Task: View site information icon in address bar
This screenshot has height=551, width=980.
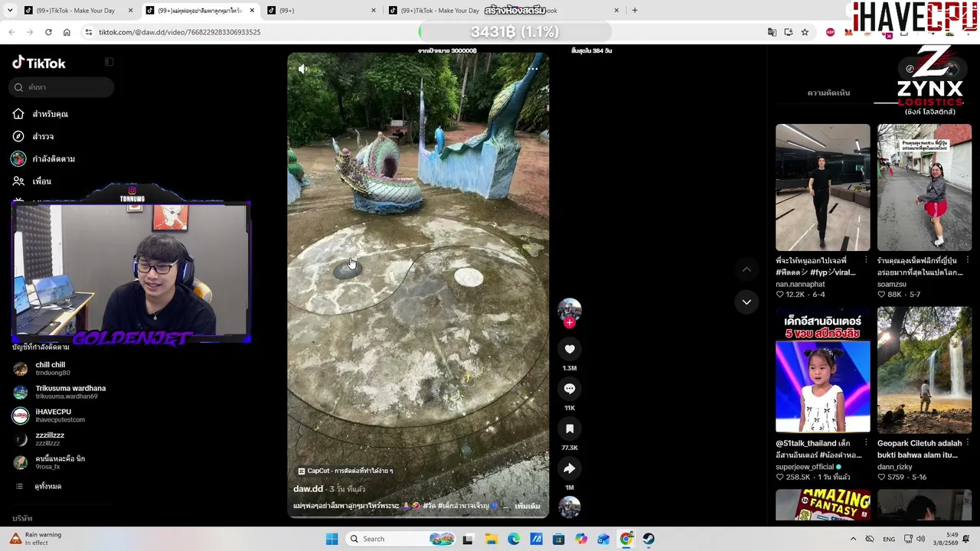Action: [x=89, y=32]
